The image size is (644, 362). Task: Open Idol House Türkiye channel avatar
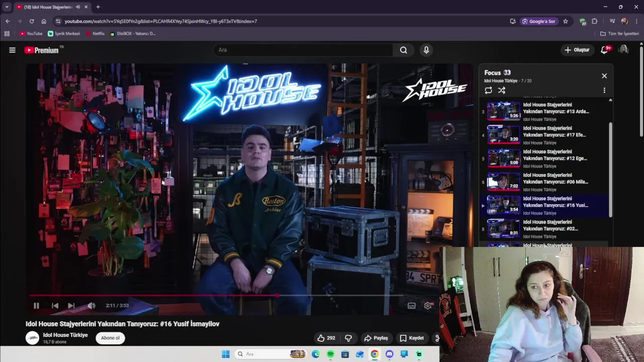(x=32, y=338)
